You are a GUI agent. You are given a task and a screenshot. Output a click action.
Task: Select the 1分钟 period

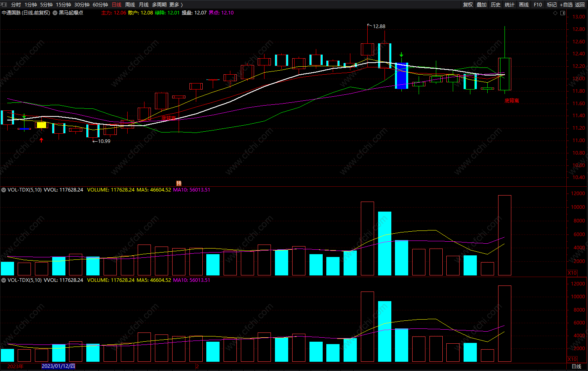click(31, 4)
